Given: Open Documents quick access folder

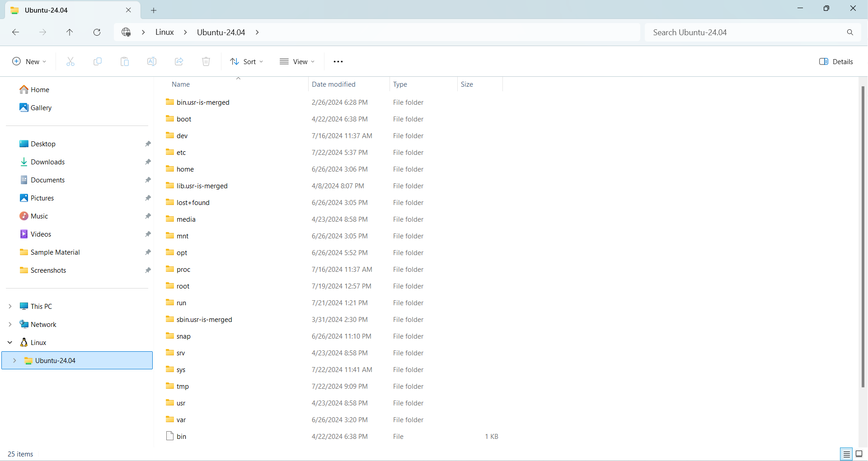Looking at the screenshot, I should pyautogui.click(x=42, y=180).
